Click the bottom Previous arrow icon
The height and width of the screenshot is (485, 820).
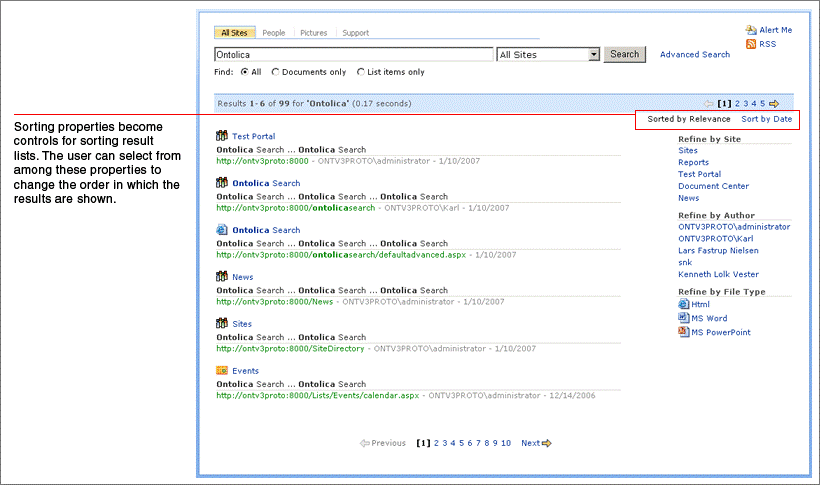pos(365,443)
